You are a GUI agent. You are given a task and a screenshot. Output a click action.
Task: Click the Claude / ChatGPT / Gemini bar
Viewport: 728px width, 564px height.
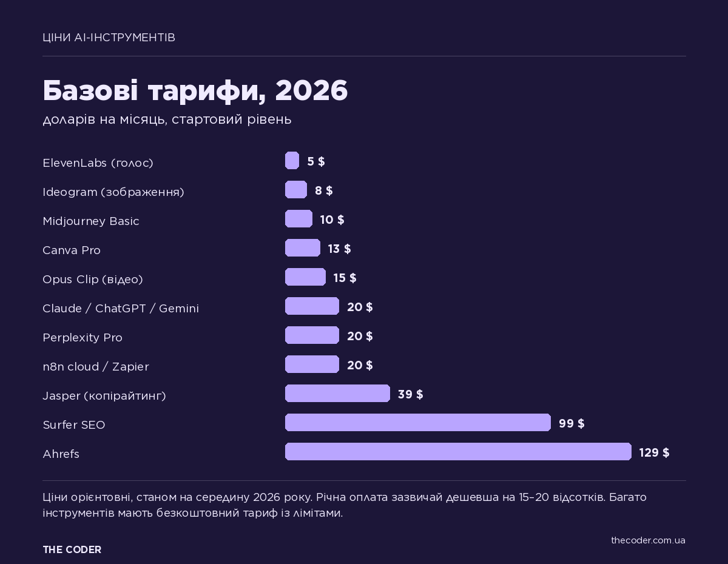[312, 306]
